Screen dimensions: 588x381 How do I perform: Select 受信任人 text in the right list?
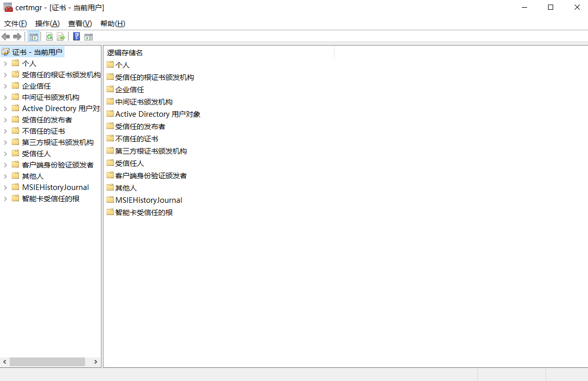[x=130, y=163]
